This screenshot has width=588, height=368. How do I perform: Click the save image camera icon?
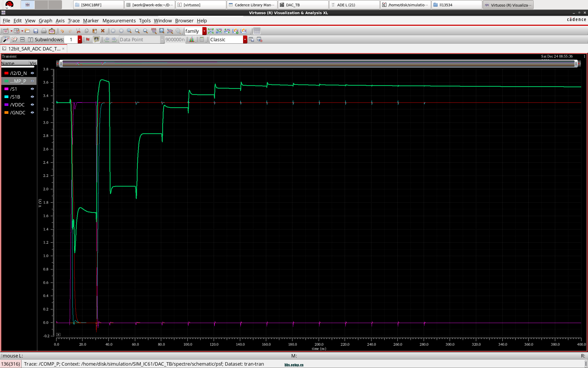52,31
